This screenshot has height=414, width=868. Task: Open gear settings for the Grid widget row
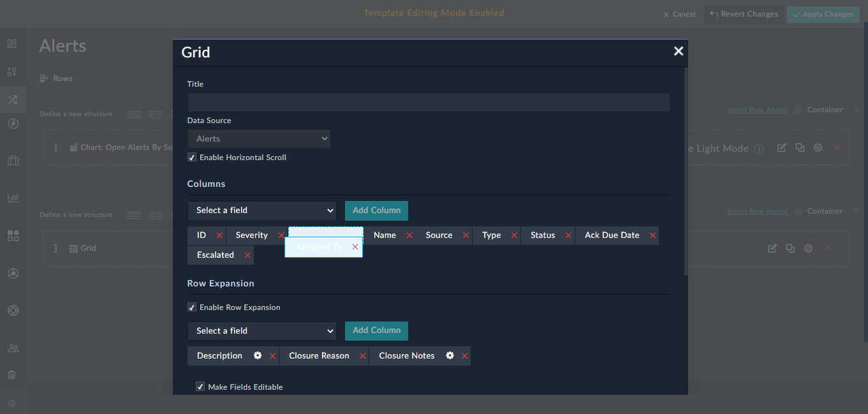pos(808,248)
